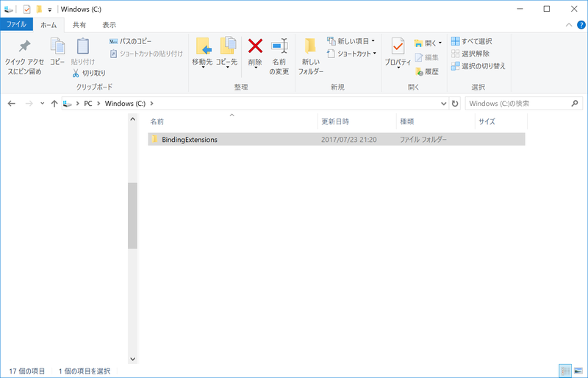Refresh the folder view
The width and height of the screenshot is (588, 378).
tap(455, 104)
